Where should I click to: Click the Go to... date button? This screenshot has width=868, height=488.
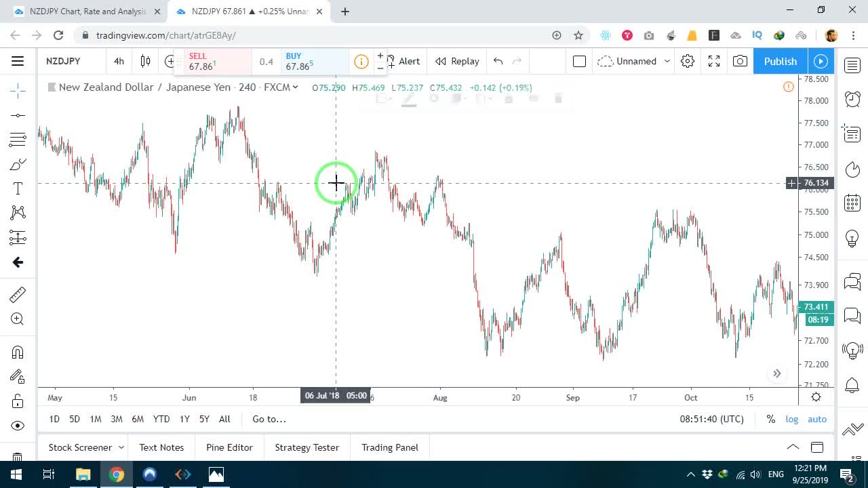tap(269, 419)
